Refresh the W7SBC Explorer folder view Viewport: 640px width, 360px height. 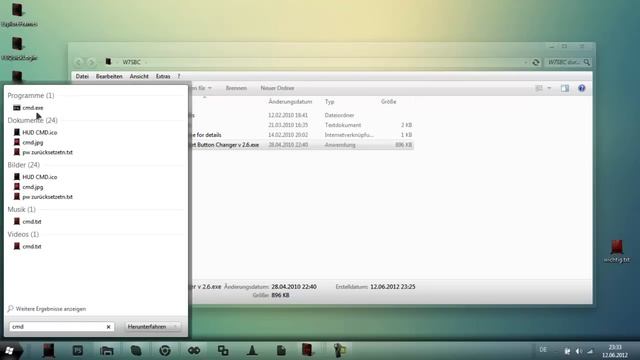pyautogui.click(x=536, y=62)
